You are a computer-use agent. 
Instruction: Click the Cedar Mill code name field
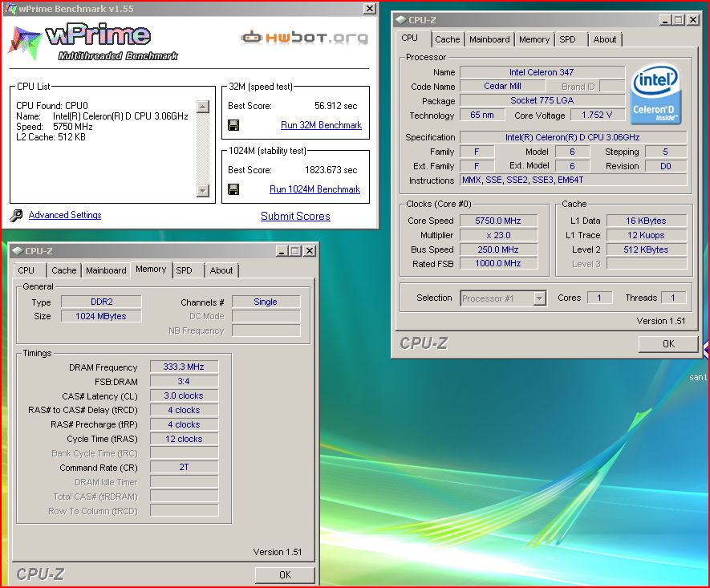502,86
